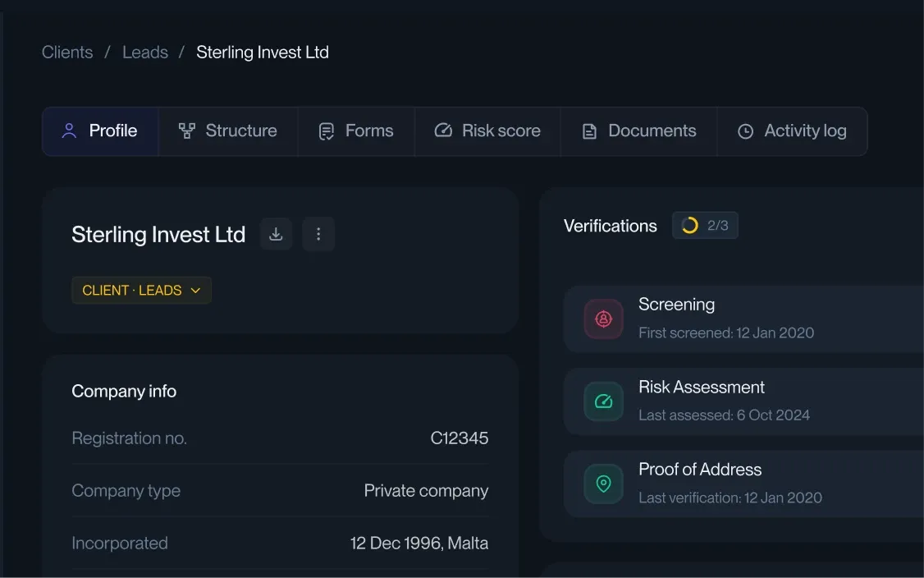Click the Forms document icon

(327, 131)
